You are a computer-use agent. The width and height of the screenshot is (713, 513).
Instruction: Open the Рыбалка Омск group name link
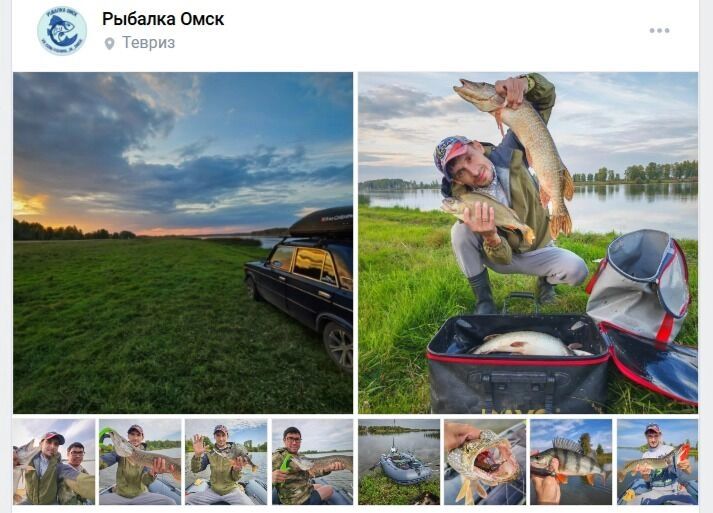(x=163, y=19)
